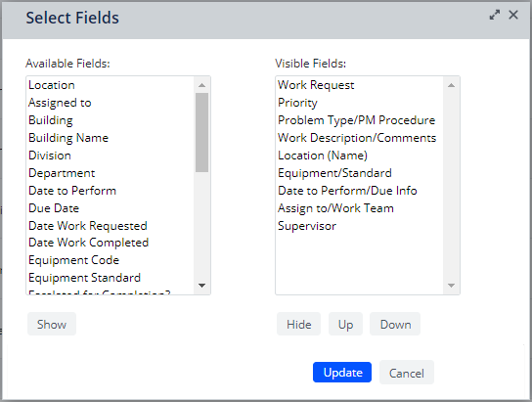Select the Building Name field
The width and height of the screenshot is (532, 402).
(x=111, y=138)
